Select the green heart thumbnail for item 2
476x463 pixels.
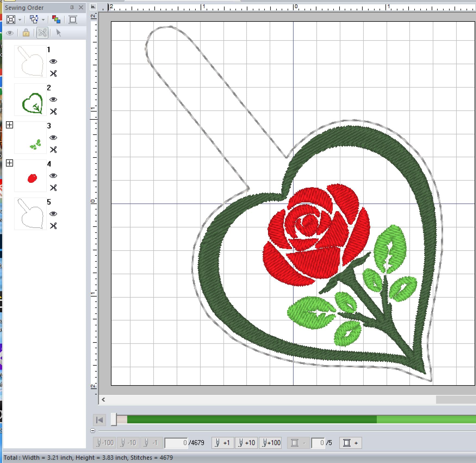pos(30,100)
